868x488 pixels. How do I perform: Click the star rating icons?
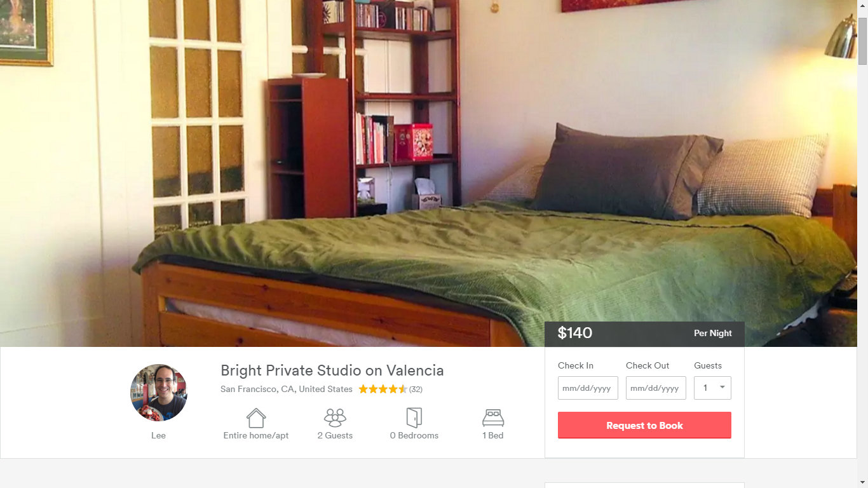pos(383,389)
